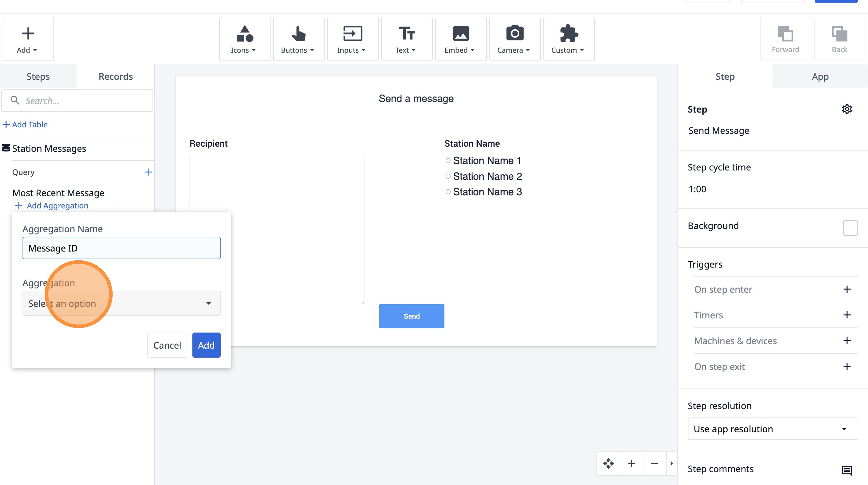Zoom in with the plus icon

[x=632, y=463]
